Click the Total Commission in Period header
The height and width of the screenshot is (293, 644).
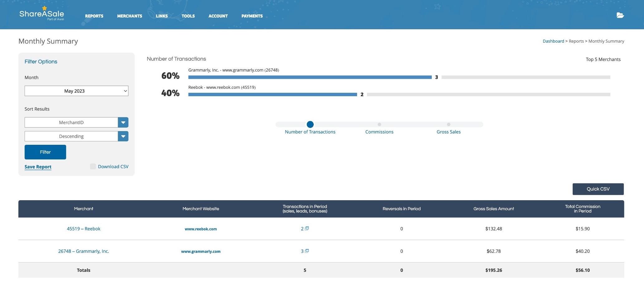click(x=583, y=209)
